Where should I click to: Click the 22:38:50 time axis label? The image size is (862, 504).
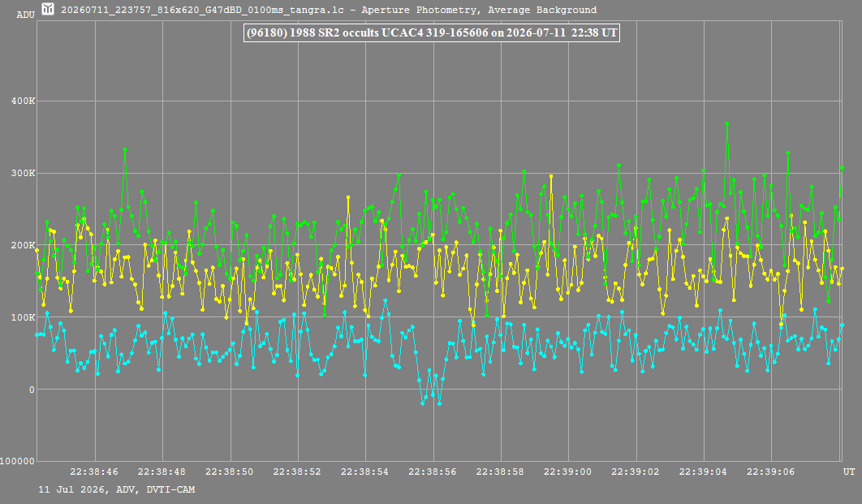(x=229, y=472)
